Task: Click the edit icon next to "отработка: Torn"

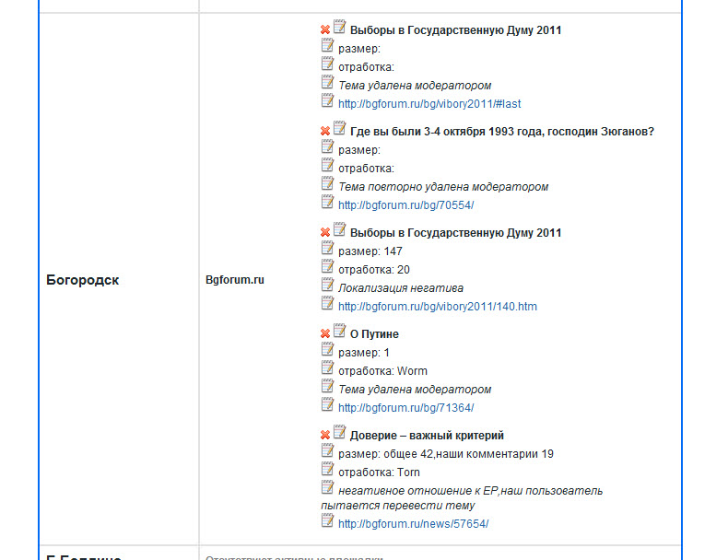Action: tap(327, 470)
